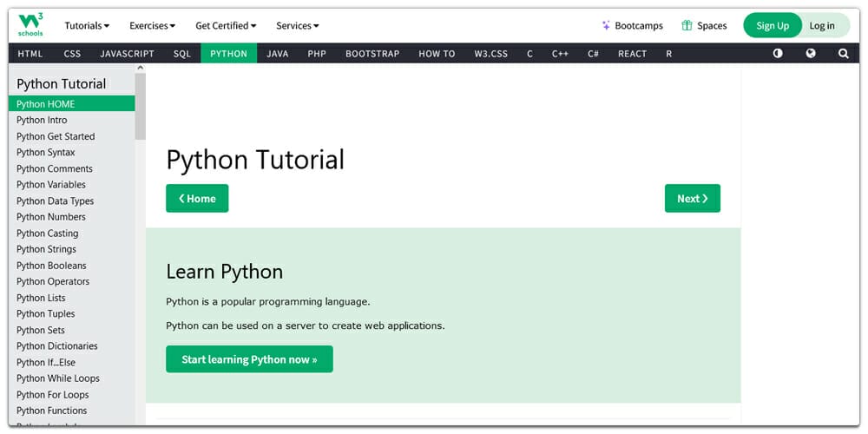The width and height of the screenshot is (868, 434).
Task: Click the Home previous button
Action: pos(197,198)
